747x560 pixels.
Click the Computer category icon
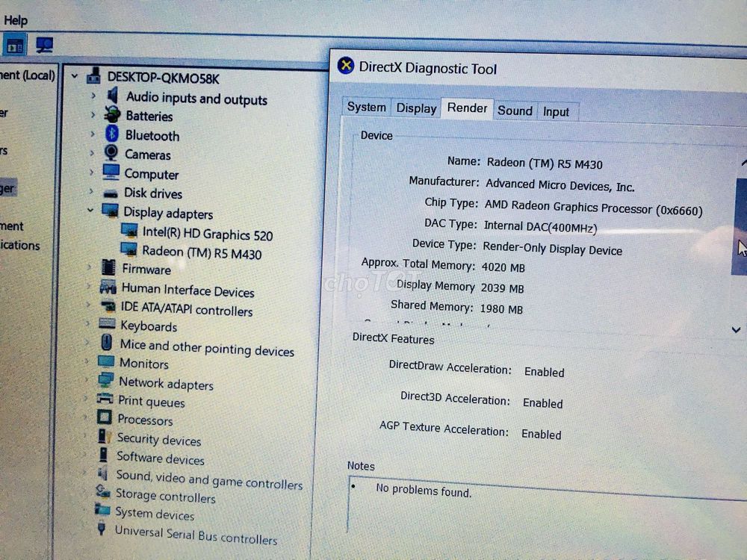(111, 172)
